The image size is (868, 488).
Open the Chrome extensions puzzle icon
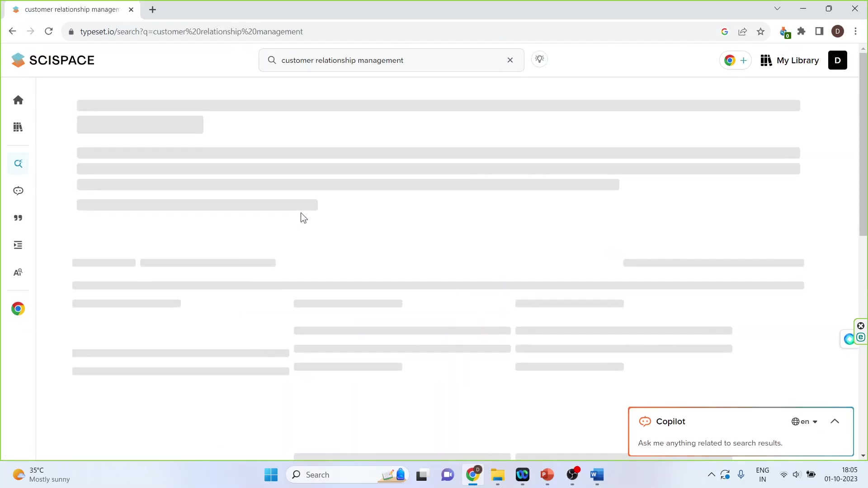(802, 31)
